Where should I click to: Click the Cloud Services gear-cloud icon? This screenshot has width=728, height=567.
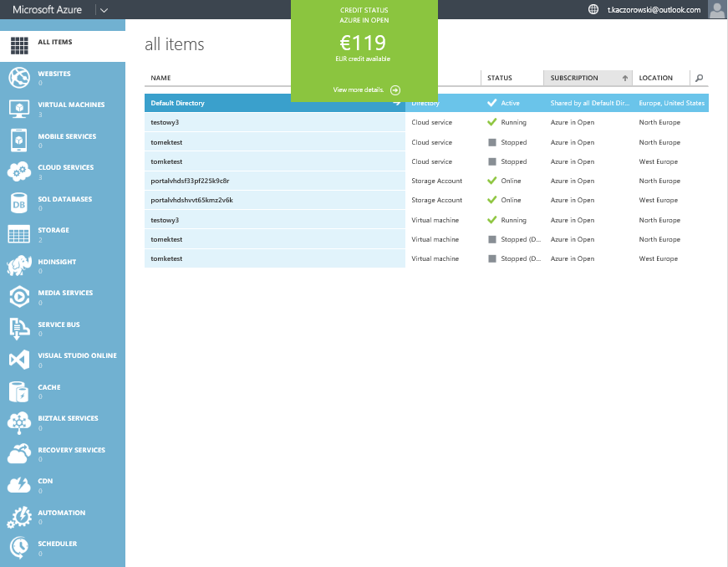[19, 171]
